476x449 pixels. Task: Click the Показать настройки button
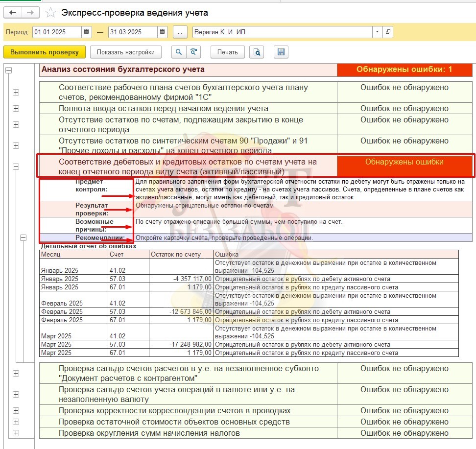tap(126, 52)
